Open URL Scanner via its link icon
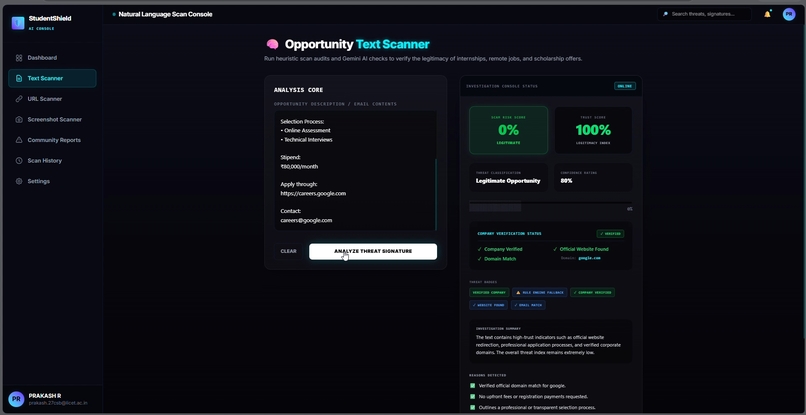This screenshot has height=415, width=806. [19, 99]
